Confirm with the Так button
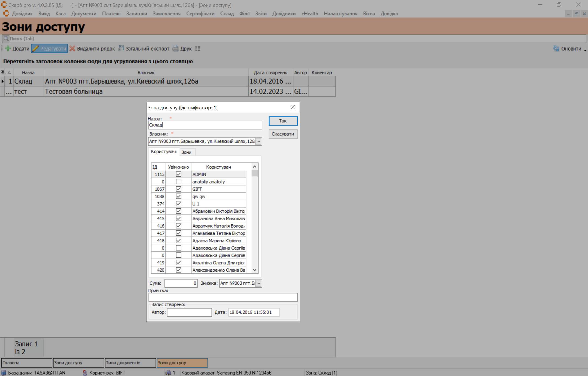588x376 pixels. 283,121
